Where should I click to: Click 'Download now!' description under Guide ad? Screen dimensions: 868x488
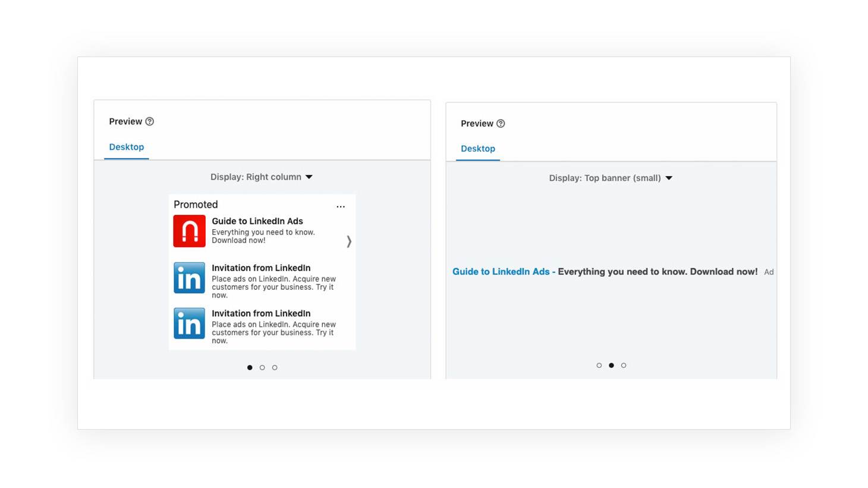[x=238, y=240]
